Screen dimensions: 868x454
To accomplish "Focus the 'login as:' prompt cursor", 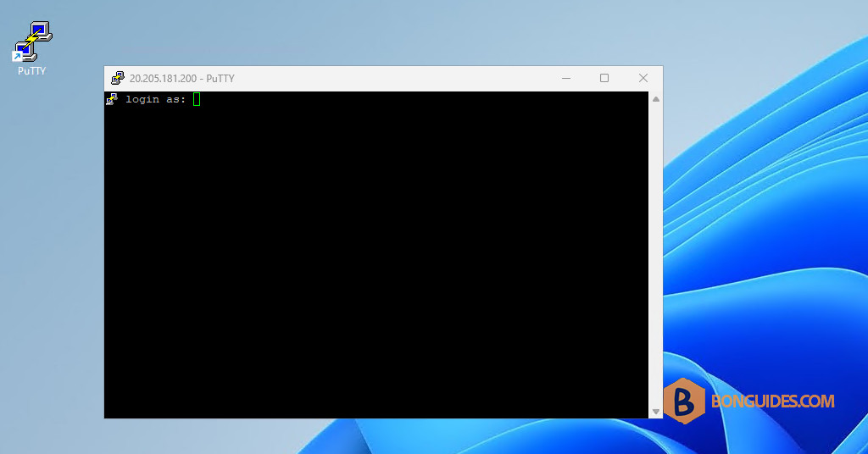I will click(197, 99).
